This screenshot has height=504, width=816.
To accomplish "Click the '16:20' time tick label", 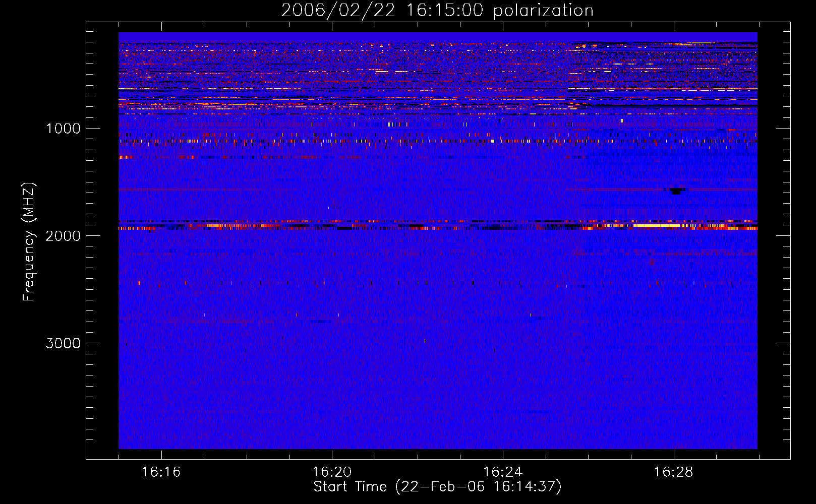I will (x=332, y=472).
